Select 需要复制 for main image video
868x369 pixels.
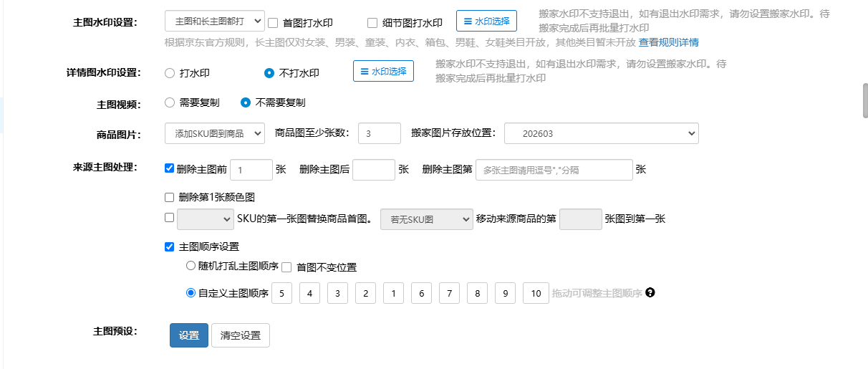tap(170, 102)
